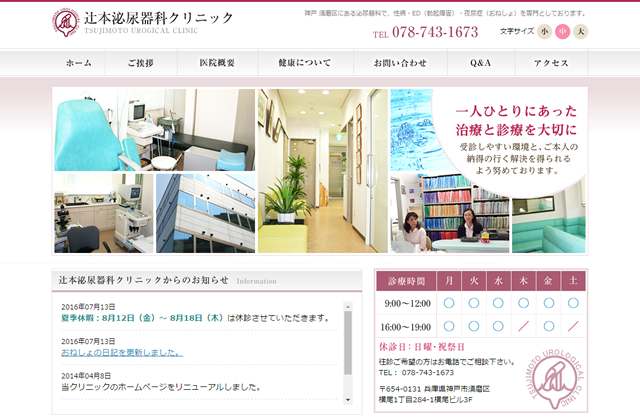Image resolution: width=640 pixels, height=420 pixels.
Task: Click the 土 column header in the schedule
Action: click(573, 281)
